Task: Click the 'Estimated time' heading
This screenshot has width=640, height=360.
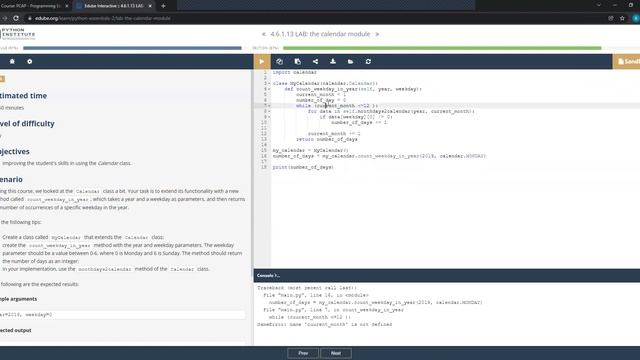Action: pos(23,96)
